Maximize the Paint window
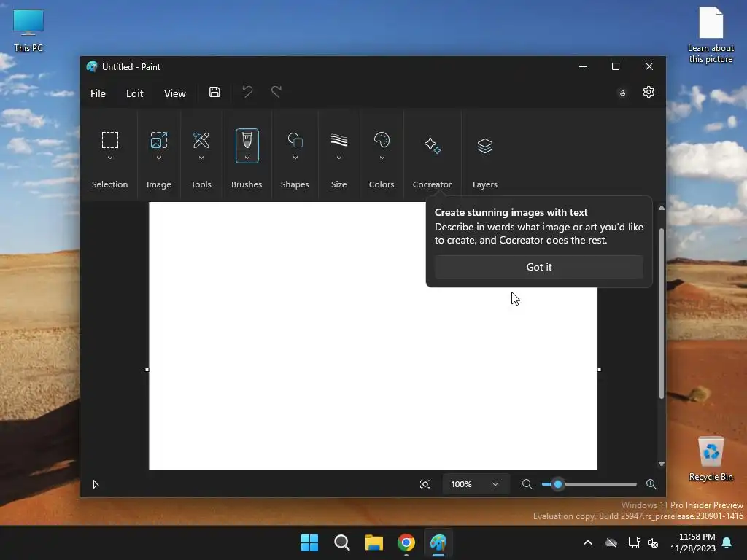The height and width of the screenshot is (560, 747). pos(616,66)
